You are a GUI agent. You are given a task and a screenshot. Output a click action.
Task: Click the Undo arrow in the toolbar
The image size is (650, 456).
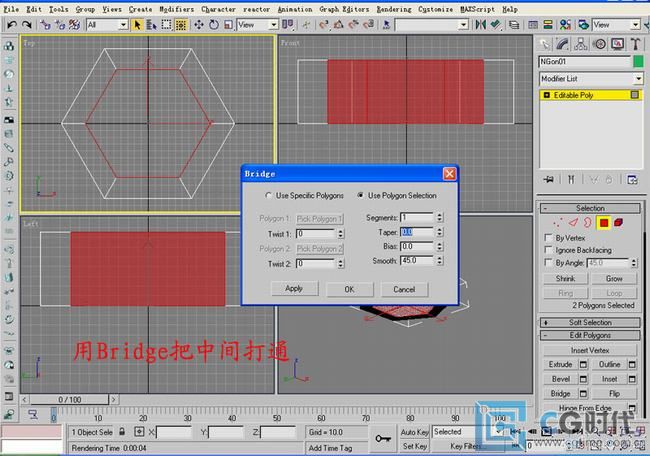[11, 25]
